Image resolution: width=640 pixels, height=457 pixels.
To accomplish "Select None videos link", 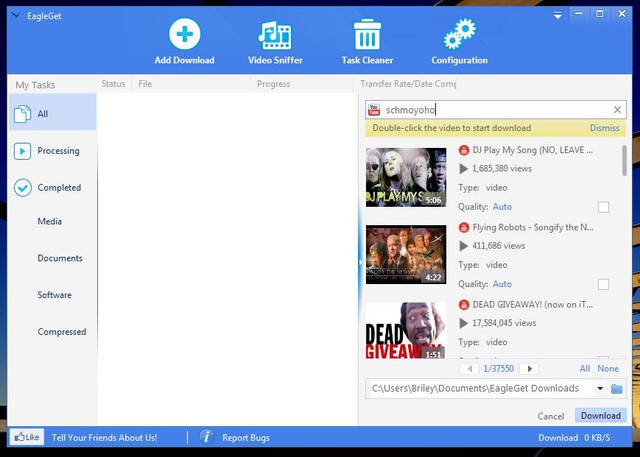I will click(x=608, y=368).
